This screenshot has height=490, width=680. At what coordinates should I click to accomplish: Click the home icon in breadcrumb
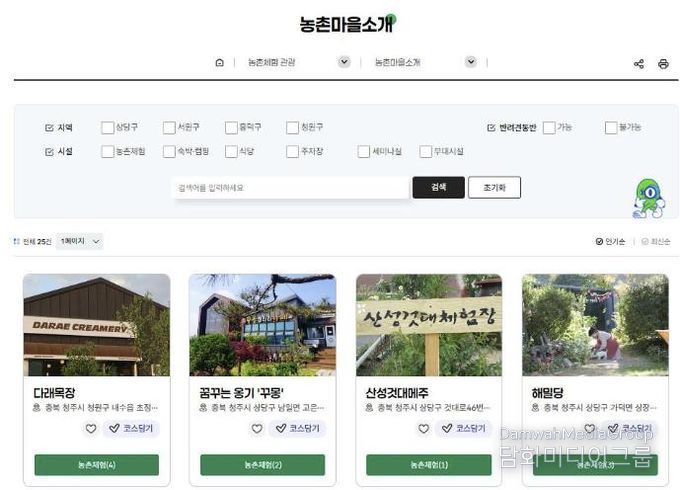219,62
